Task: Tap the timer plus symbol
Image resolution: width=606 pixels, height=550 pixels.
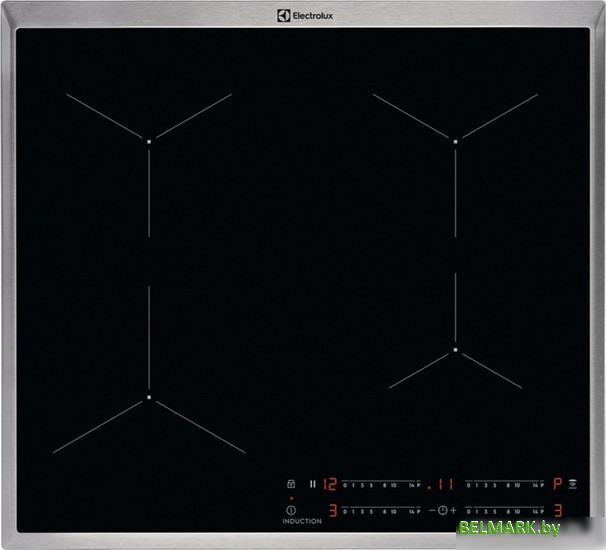Action: point(452,511)
